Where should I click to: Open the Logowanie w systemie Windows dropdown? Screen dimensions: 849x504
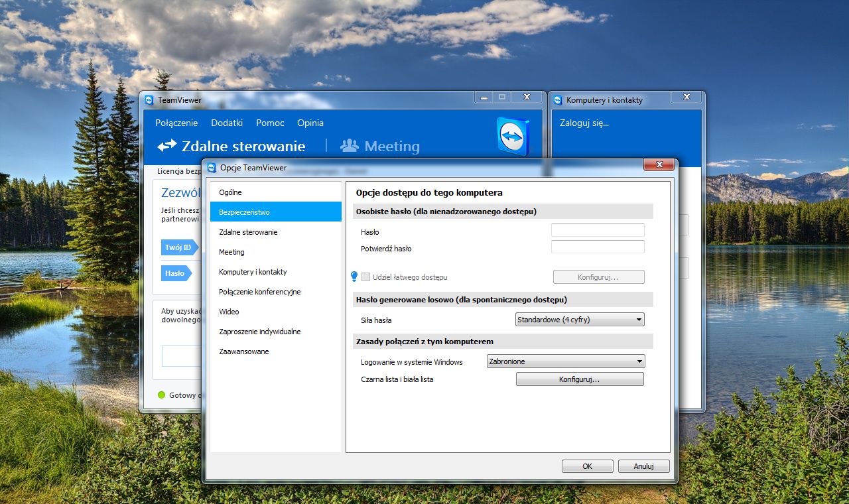click(x=566, y=361)
